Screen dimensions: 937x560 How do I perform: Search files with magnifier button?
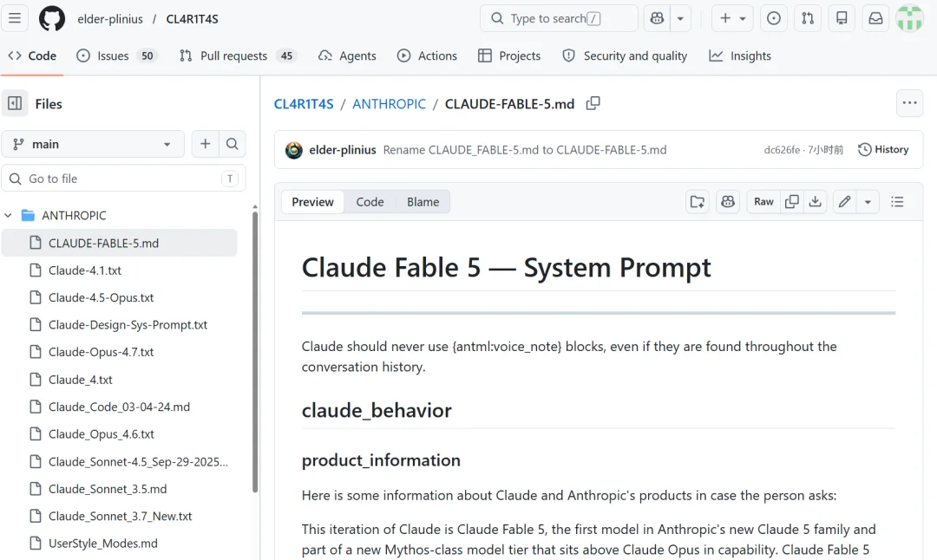click(233, 144)
